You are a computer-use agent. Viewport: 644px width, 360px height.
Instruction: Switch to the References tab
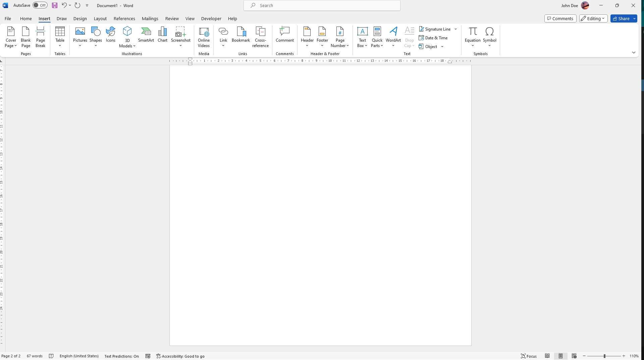pyautogui.click(x=124, y=18)
